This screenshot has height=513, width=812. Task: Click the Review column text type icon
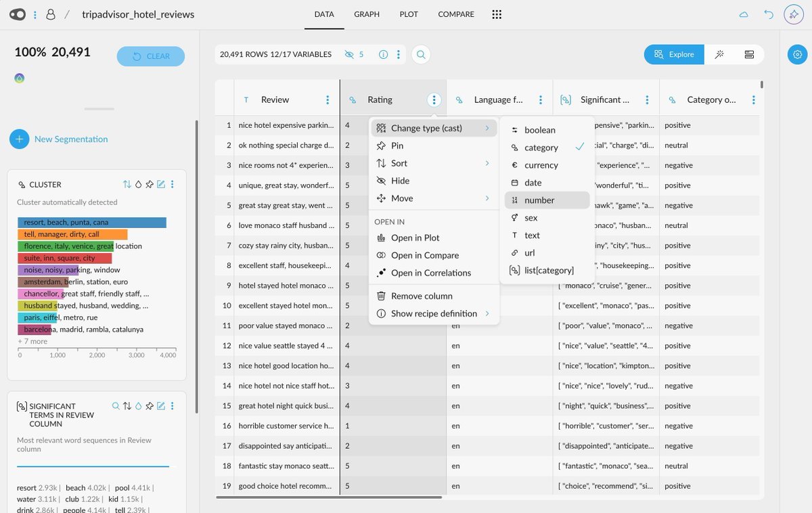(246, 99)
